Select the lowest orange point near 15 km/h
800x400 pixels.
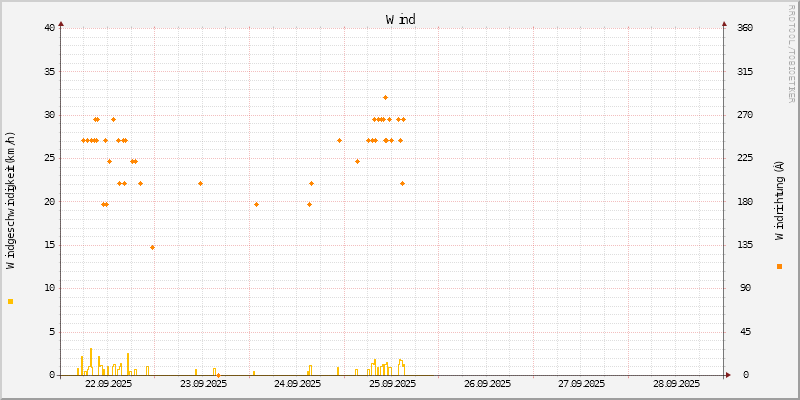click(x=152, y=247)
